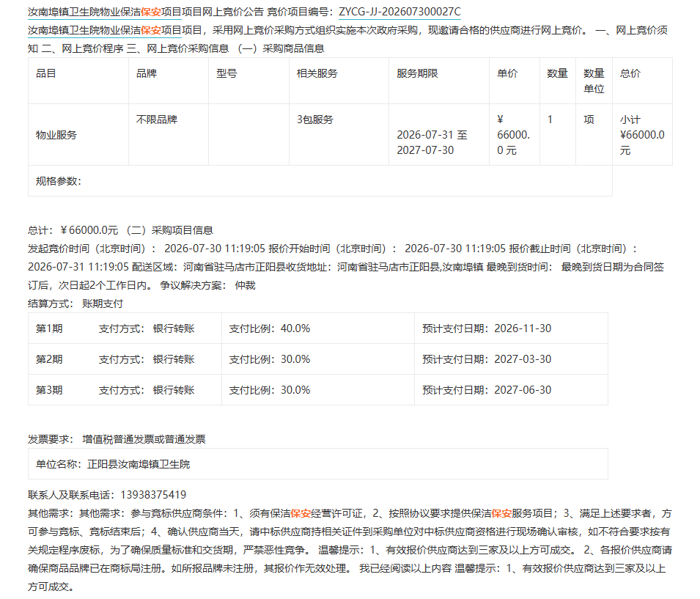Click the contact phone number 13938375419
700x599 pixels.
pyautogui.click(x=153, y=495)
